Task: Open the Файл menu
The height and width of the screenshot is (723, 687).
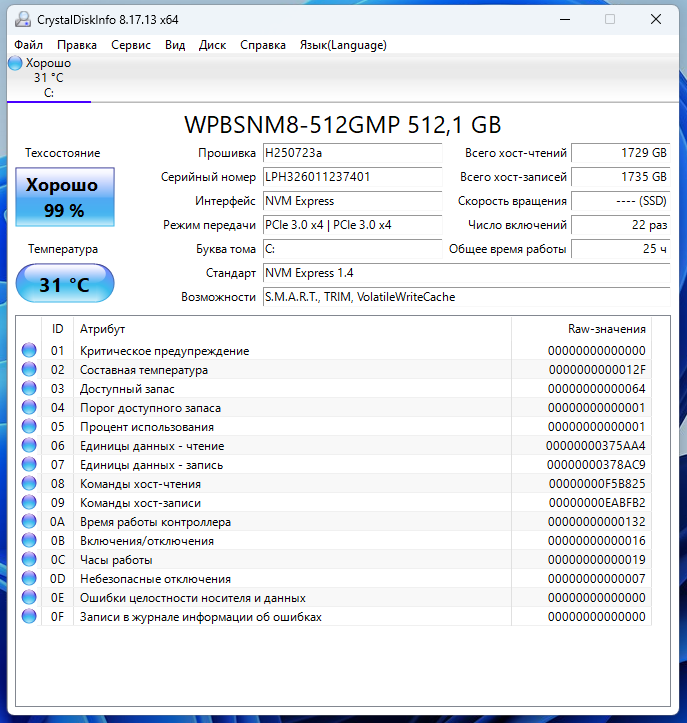Action: tap(29, 45)
